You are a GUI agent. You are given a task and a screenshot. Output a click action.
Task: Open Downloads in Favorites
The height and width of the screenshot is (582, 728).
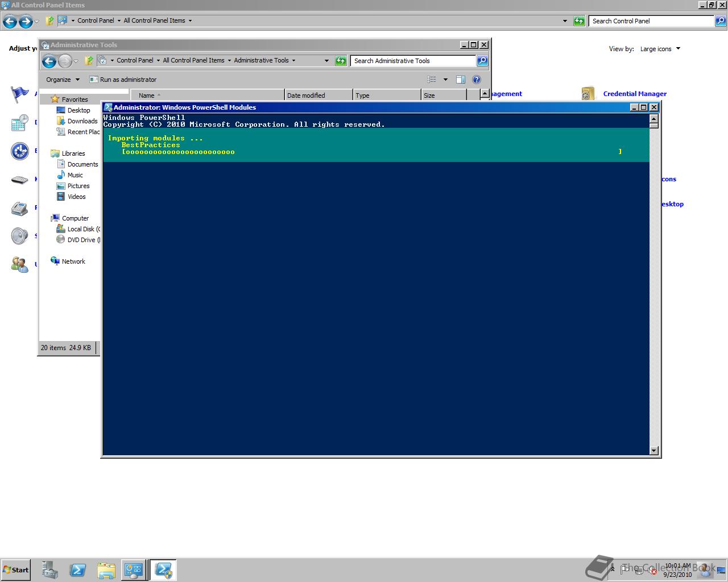pyautogui.click(x=82, y=121)
